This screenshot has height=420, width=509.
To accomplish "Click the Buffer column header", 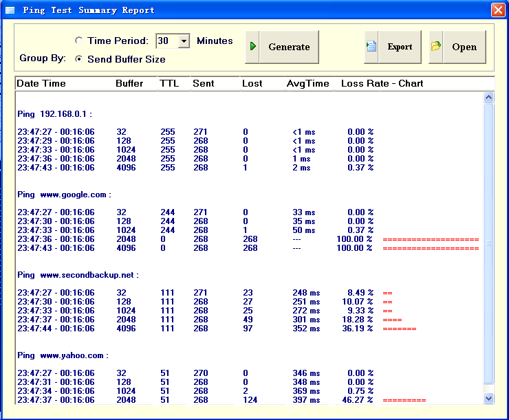I will [129, 84].
